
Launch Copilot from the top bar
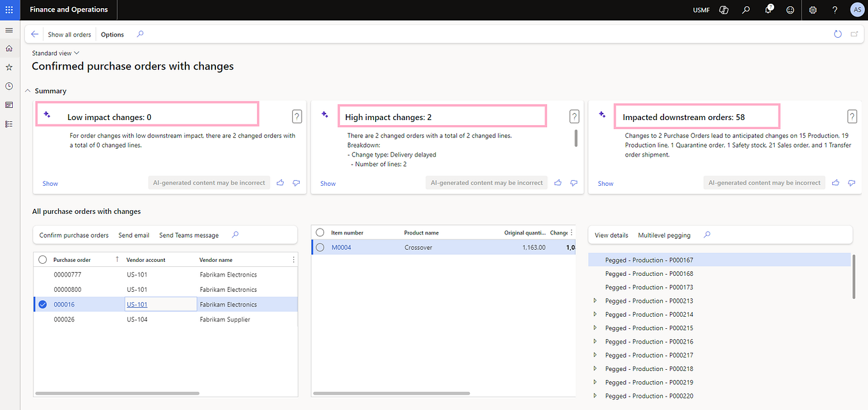point(724,10)
